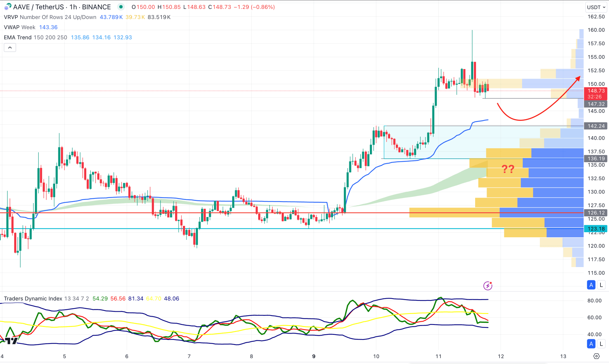Viewport: 609px width, 364px height.
Task: Click the 1h interval label in the title
Action: [73, 7]
